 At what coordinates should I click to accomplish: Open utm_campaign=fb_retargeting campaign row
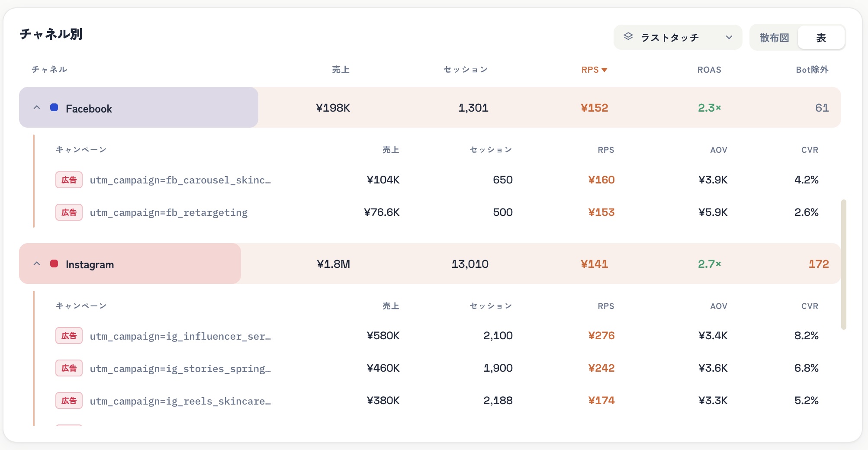pos(169,212)
